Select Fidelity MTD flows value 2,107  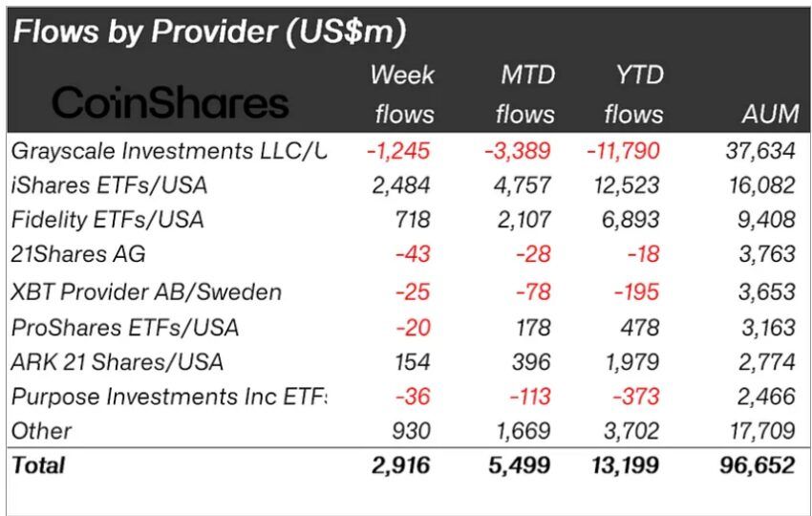524,219
